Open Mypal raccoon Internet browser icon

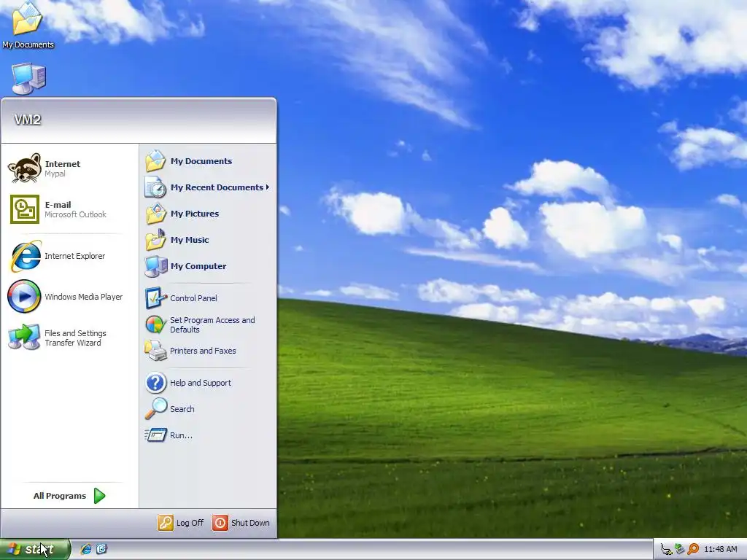tap(24, 168)
